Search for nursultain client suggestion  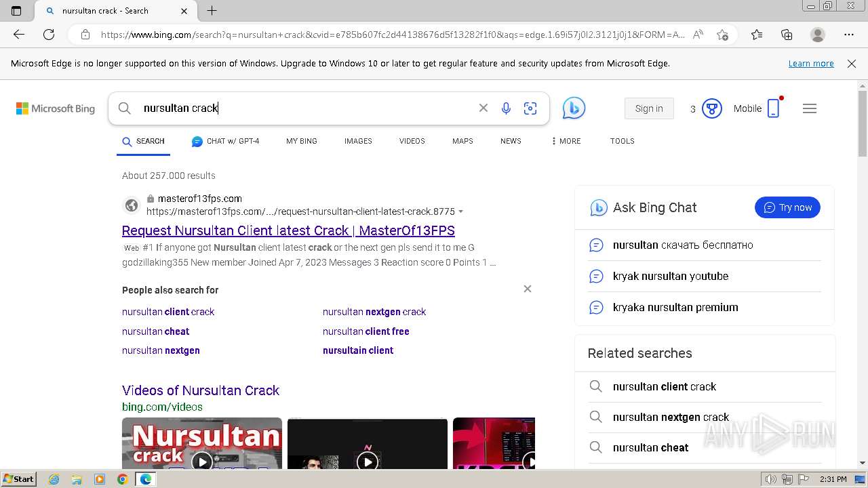click(x=358, y=350)
